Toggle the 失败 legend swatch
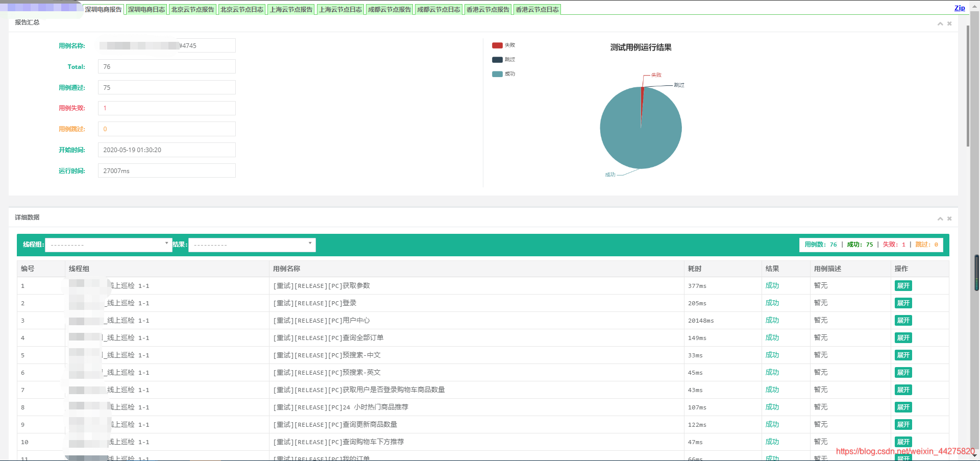Screen dimensions: 980x461 (x=497, y=45)
